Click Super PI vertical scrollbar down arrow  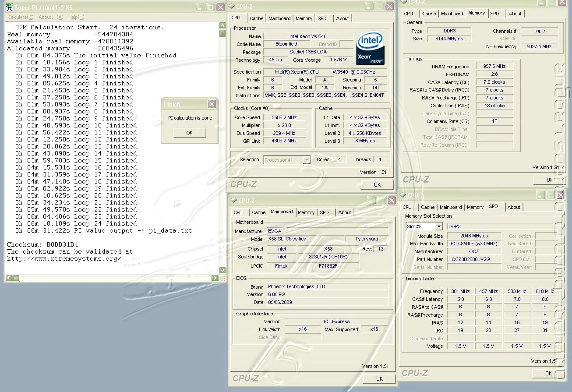pos(222,271)
